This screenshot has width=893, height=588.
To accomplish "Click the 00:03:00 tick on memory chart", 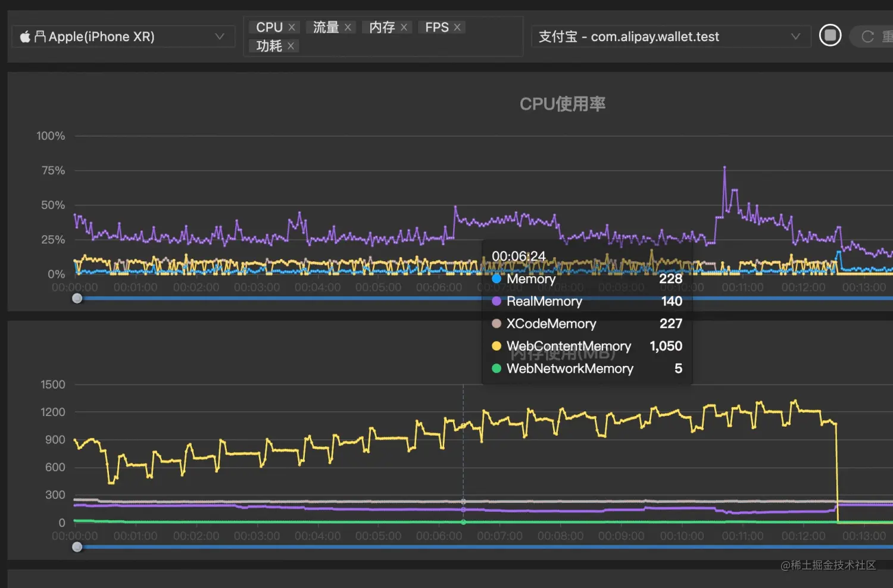I will (257, 536).
